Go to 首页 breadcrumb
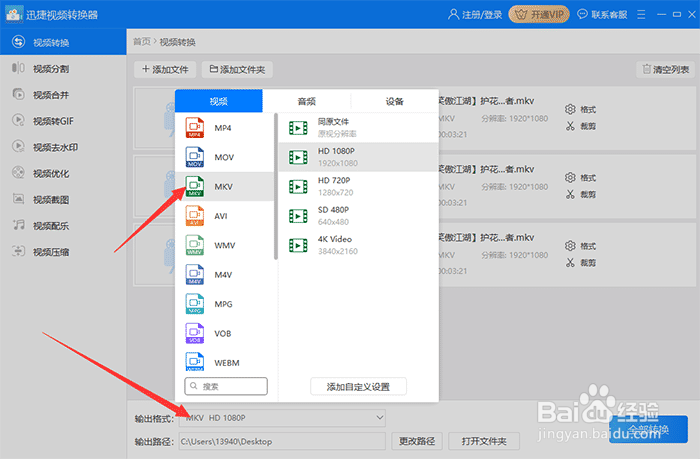Screen dimensions: 700x459 pos(142,42)
